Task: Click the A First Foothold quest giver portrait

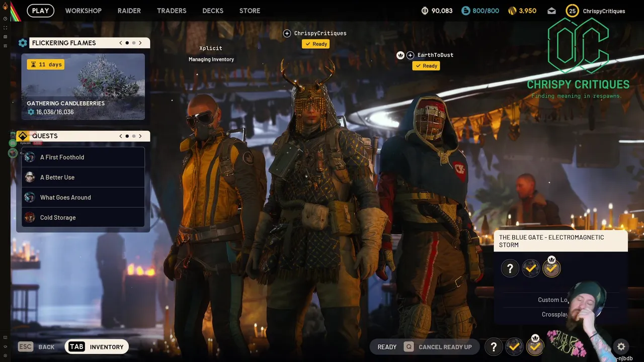Action: tap(30, 157)
